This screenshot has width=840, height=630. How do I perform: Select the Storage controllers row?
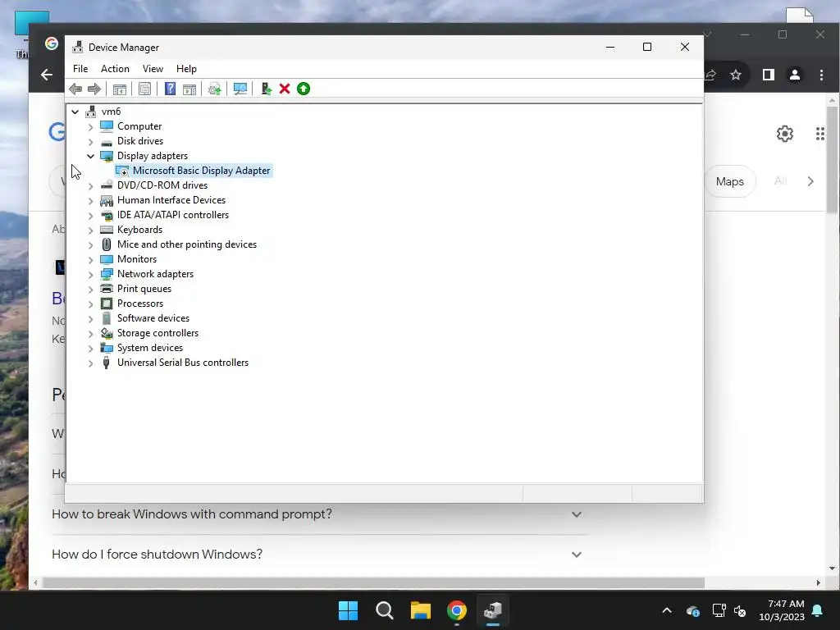pyautogui.click(x=157, y=333)
